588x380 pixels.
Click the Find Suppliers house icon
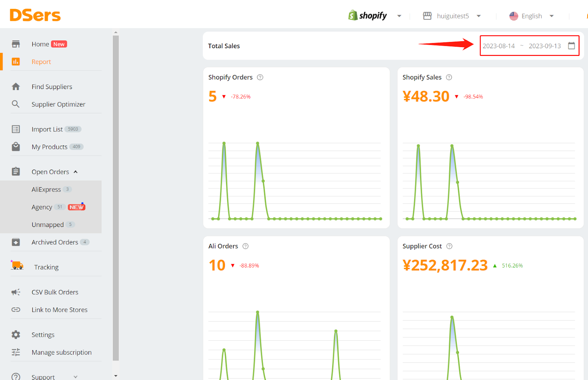click(x=16, y=86)
